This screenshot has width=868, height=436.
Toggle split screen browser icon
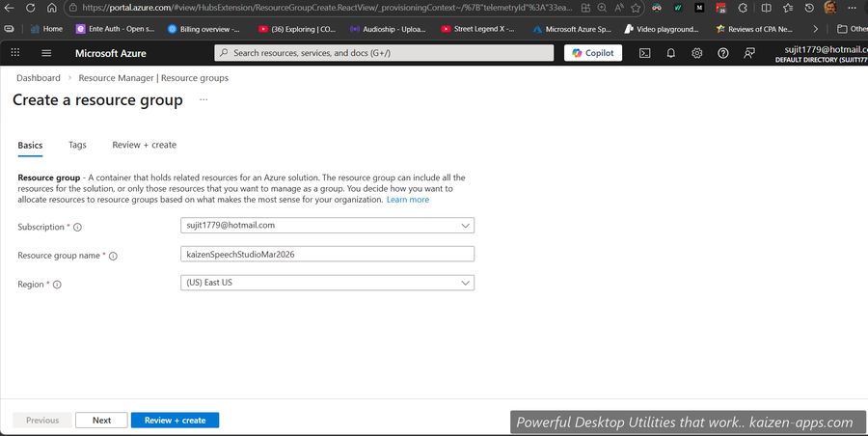pos(766,8)
